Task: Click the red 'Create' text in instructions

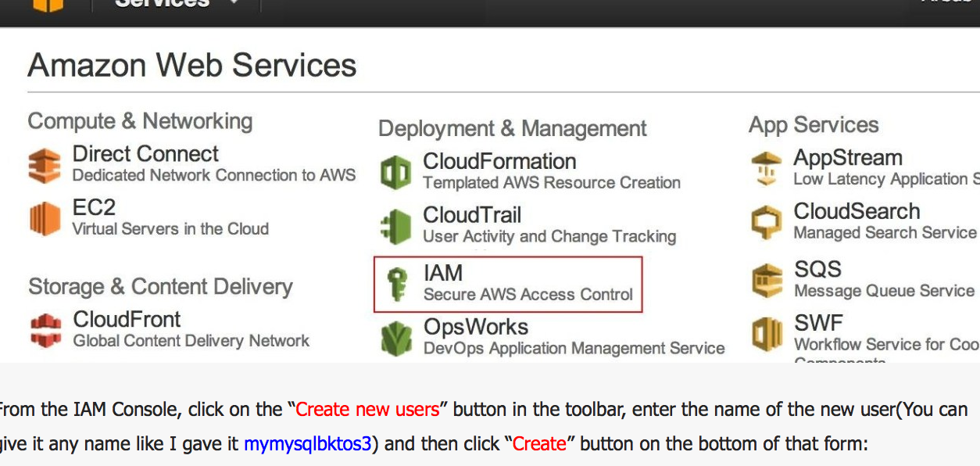Action: click(539, 444)
